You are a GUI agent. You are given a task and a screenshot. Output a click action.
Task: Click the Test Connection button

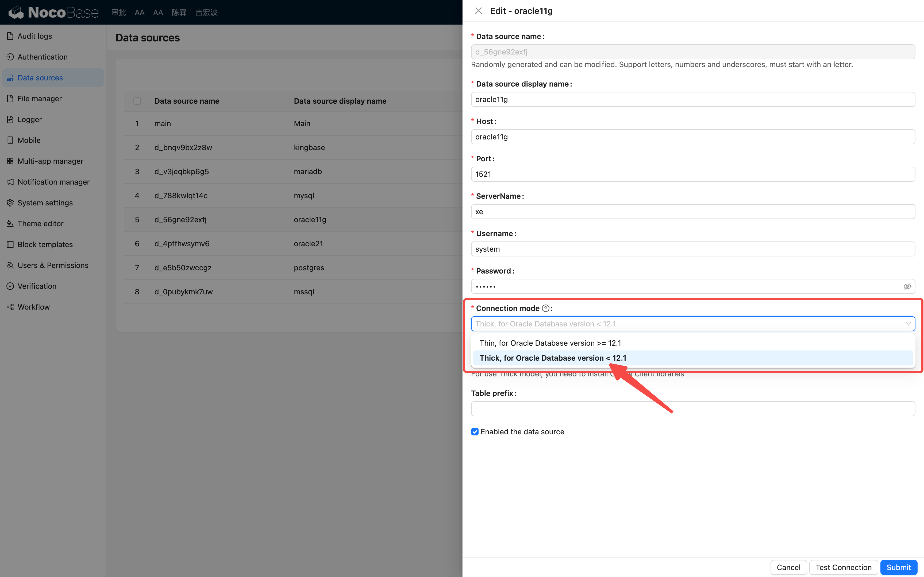tap(844, 567)
